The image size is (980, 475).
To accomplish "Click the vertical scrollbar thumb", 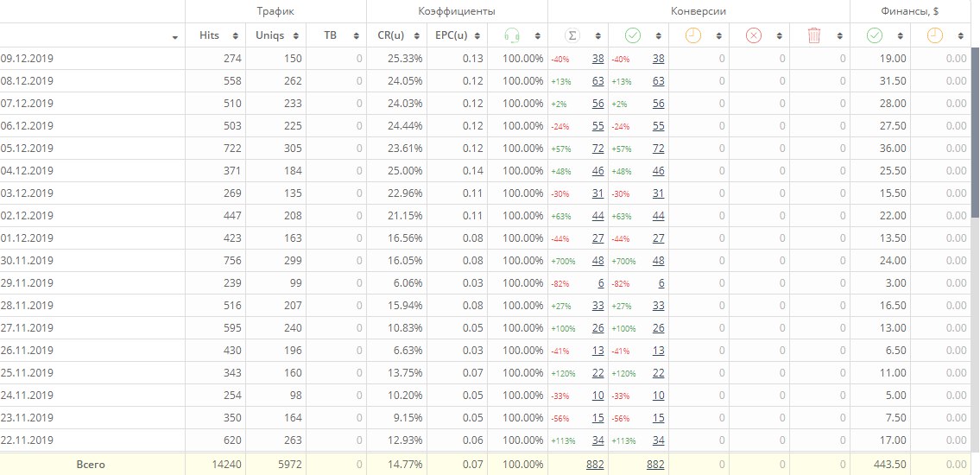I will click(x=976, y=132).
